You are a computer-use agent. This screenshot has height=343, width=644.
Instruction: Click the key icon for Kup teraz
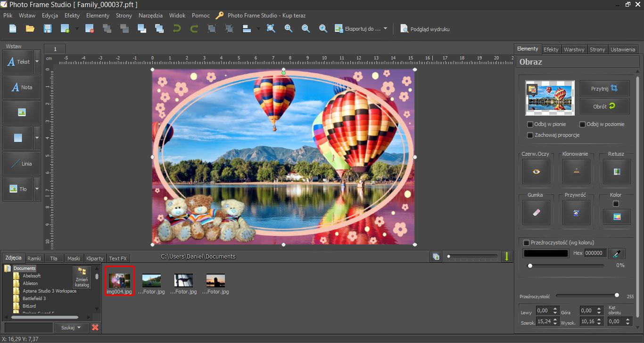tap(220, 16)
